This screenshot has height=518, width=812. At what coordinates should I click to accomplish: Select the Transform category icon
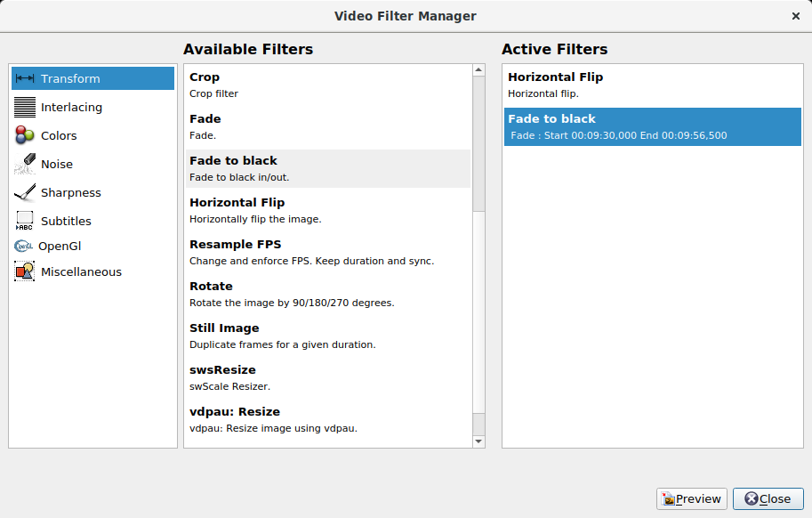point(27,78)
